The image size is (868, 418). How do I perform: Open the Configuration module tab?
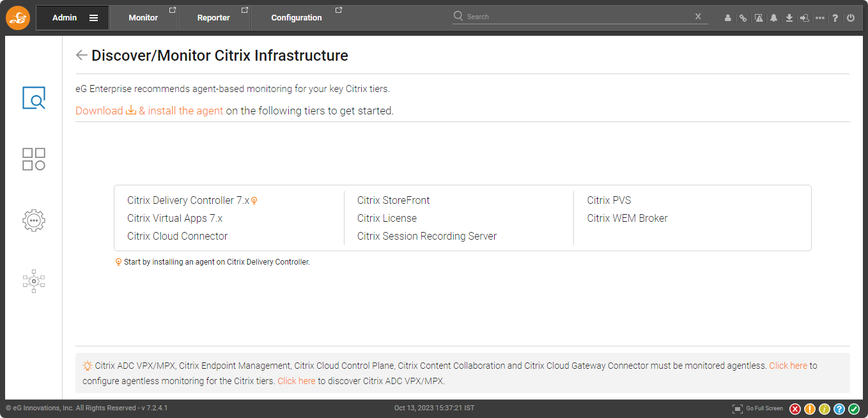click(x=297, y=18)
